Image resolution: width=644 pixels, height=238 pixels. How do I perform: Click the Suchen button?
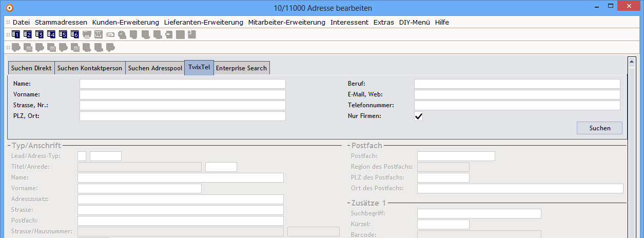[x=600, y=128]
